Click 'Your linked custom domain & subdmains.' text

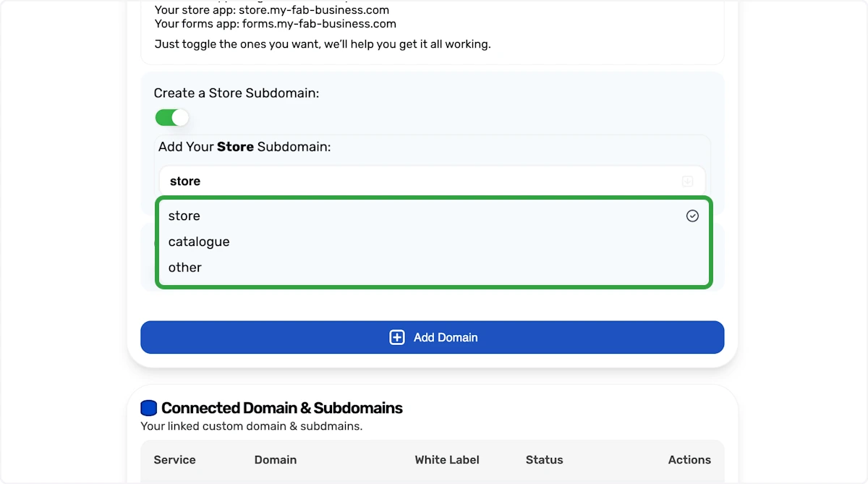click(252, 426)
